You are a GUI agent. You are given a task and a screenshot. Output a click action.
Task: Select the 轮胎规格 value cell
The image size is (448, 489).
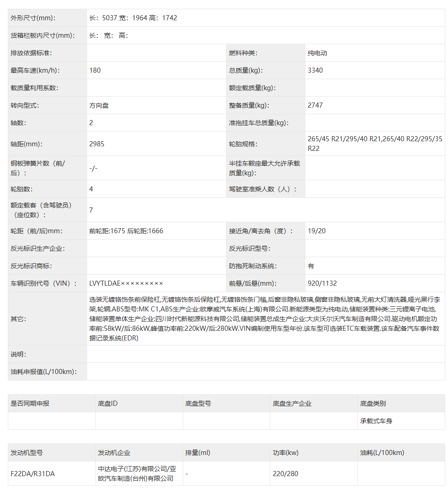(x=374, y=144)
